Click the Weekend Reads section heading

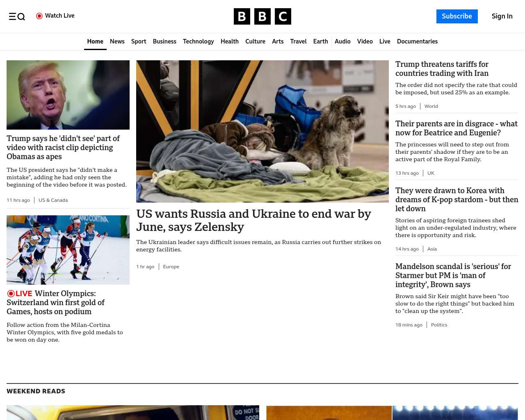click(x=36, y=391)
